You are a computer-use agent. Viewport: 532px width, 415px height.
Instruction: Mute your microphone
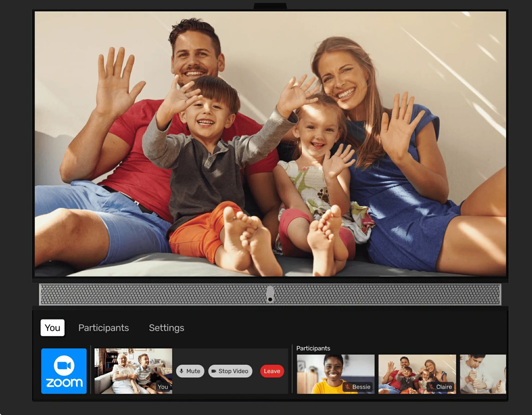(190, 371)
